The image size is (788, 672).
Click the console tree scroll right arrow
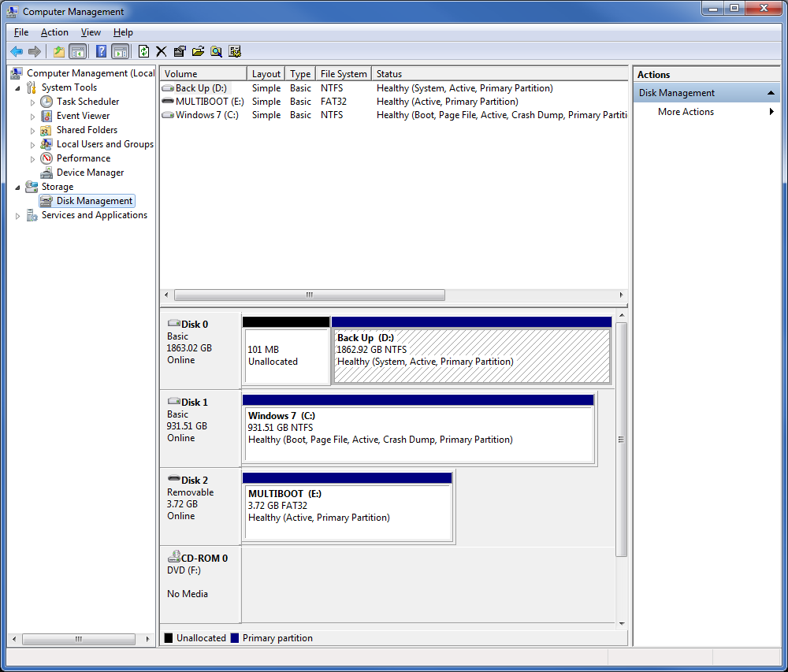pos(147,639)
